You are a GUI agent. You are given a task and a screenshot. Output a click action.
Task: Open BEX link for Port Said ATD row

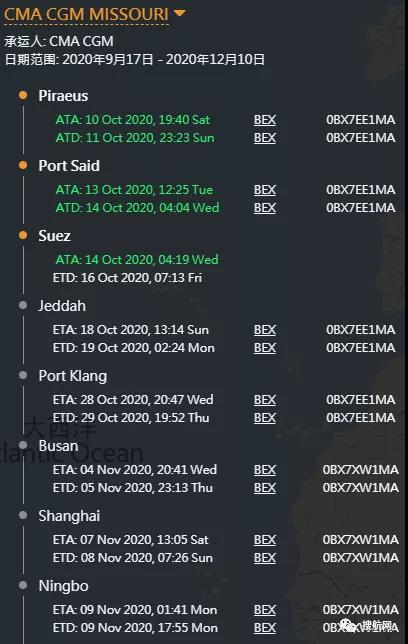pyautogui.click(x=265, y=207)
